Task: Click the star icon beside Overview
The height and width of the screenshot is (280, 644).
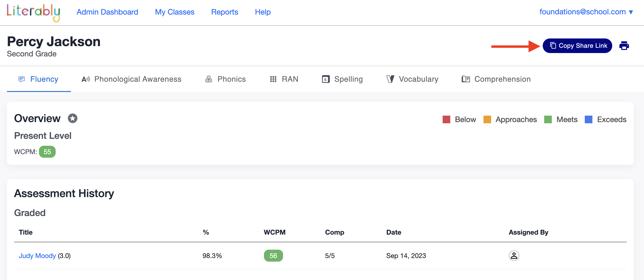Action: pyautogui.click(x=73, y=118)
